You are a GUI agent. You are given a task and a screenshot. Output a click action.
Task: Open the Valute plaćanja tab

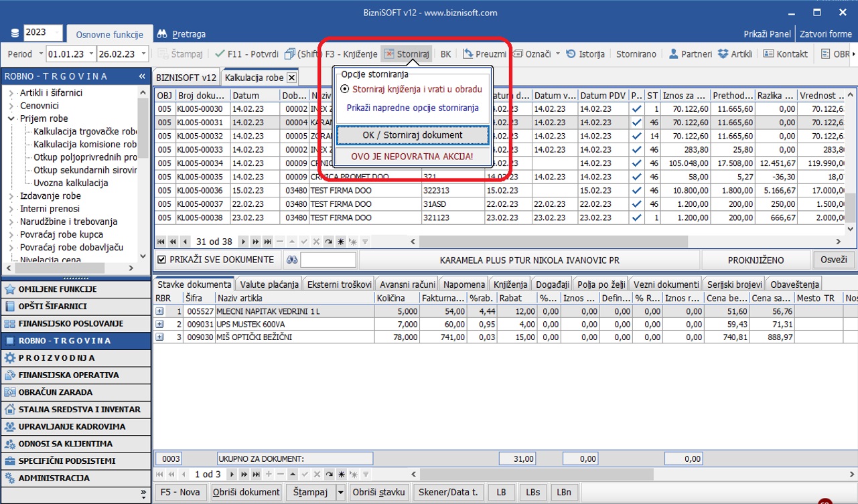(x=268, y=284)
